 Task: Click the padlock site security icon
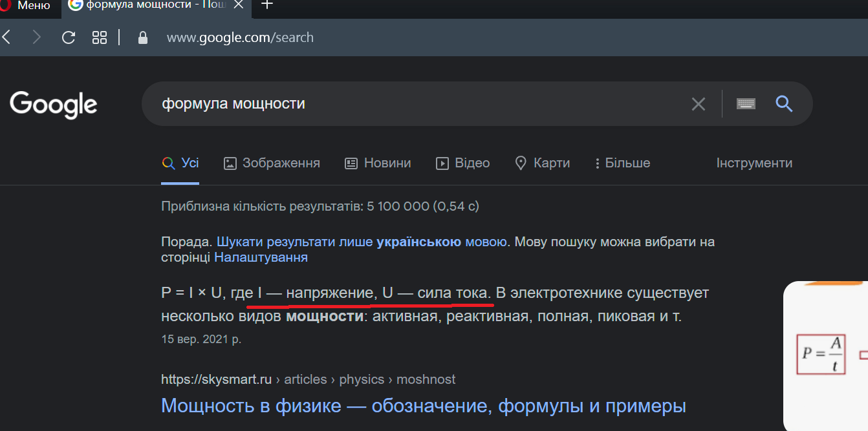[x=143, y=37]
